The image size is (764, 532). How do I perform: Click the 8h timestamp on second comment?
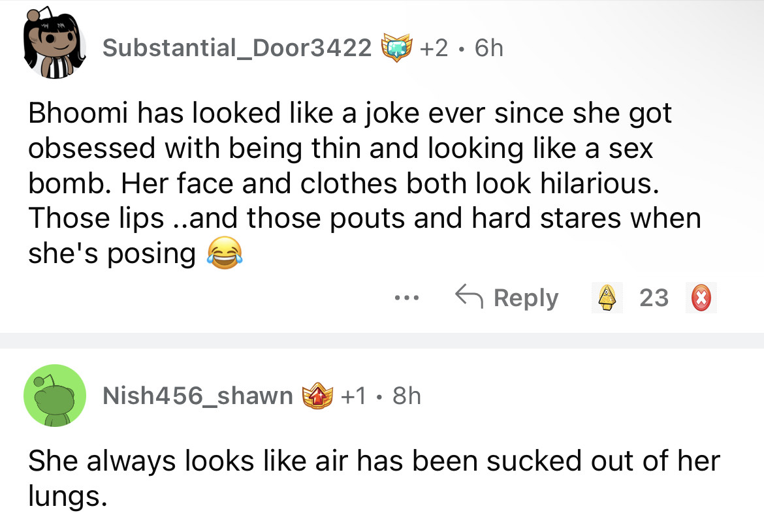click(x=406, y=396)
